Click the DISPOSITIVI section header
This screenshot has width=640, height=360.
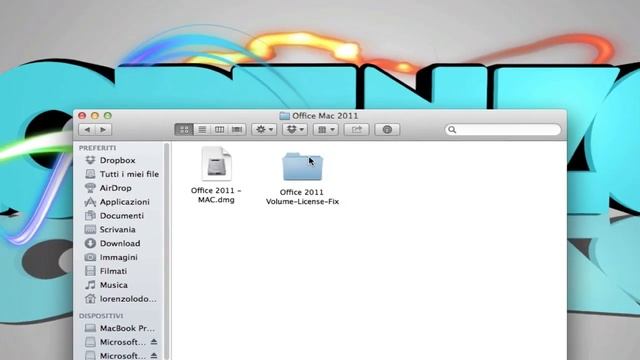(x=101, y=316)
